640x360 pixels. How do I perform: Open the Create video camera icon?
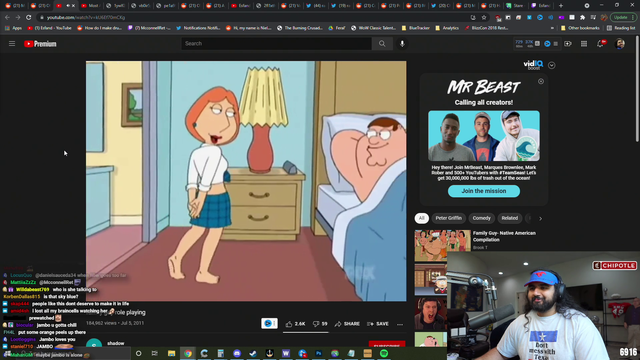coord(568,44)
